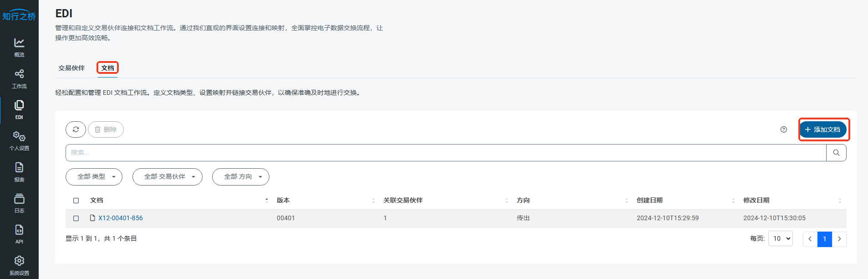Viewport: 868px width, 279px height.
Task: Open the 每页 page-size dropdown
Action: (780, 238)
